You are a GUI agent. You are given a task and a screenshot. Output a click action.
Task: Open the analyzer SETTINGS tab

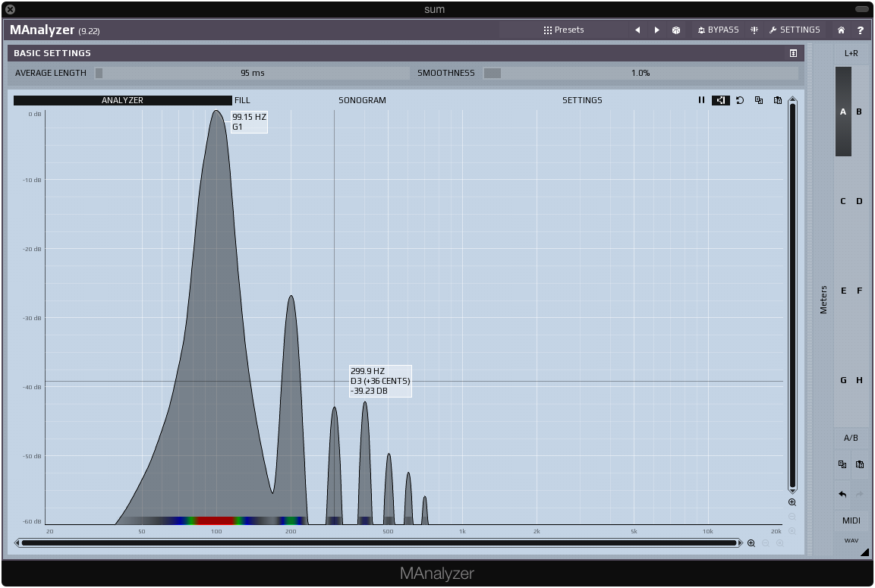pyautogui.click(x=582, y=100)
